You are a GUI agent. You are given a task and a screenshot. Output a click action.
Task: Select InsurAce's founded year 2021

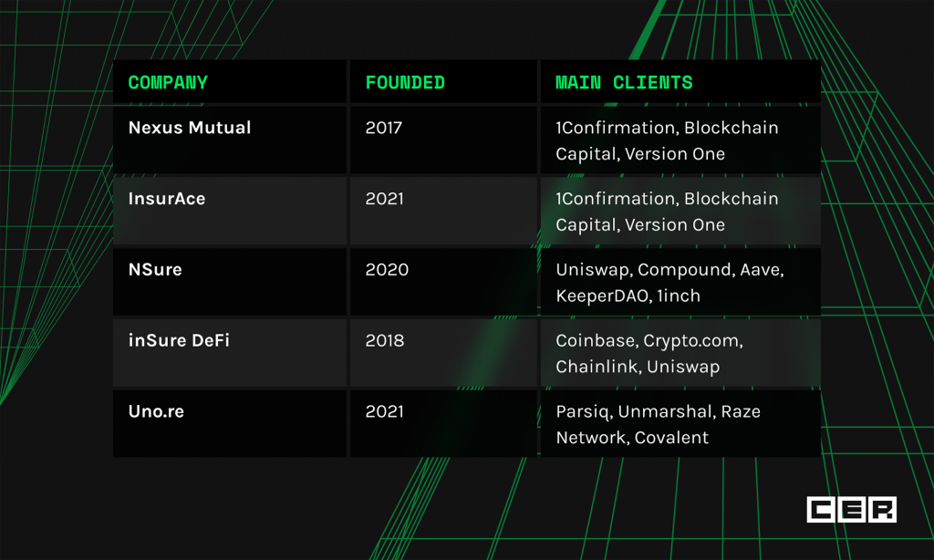pos(384,199)
